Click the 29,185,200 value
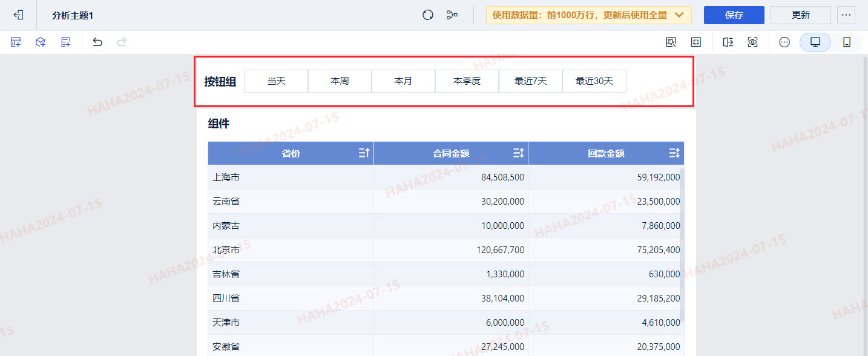 (659, 298)
